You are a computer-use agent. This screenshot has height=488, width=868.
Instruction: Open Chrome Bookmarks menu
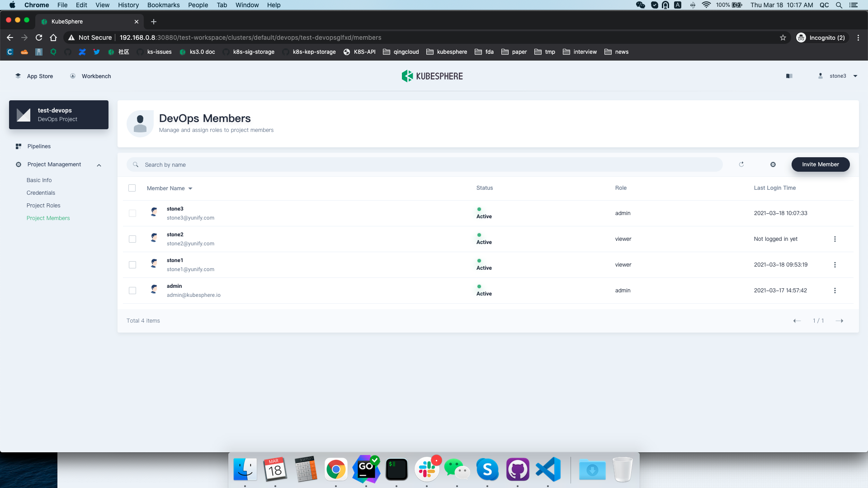163,5
